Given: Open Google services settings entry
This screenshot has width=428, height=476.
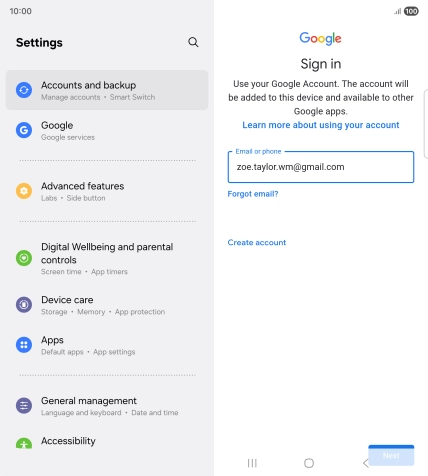Looking at the screenshot, I should click(107, 130).
